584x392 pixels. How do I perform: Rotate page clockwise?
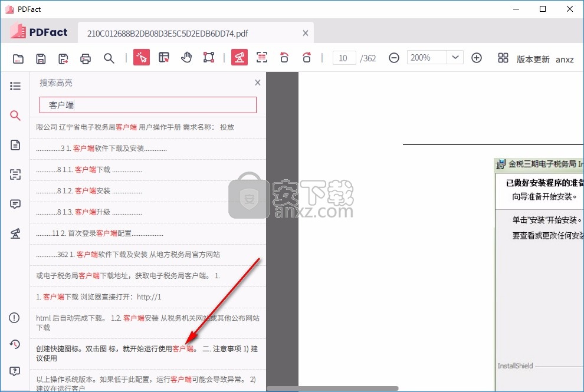pos(307,58)
